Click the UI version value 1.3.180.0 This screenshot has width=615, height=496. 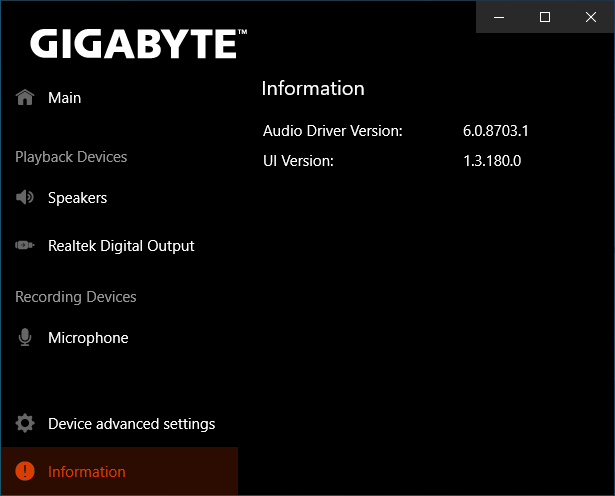tap(492, 161)
